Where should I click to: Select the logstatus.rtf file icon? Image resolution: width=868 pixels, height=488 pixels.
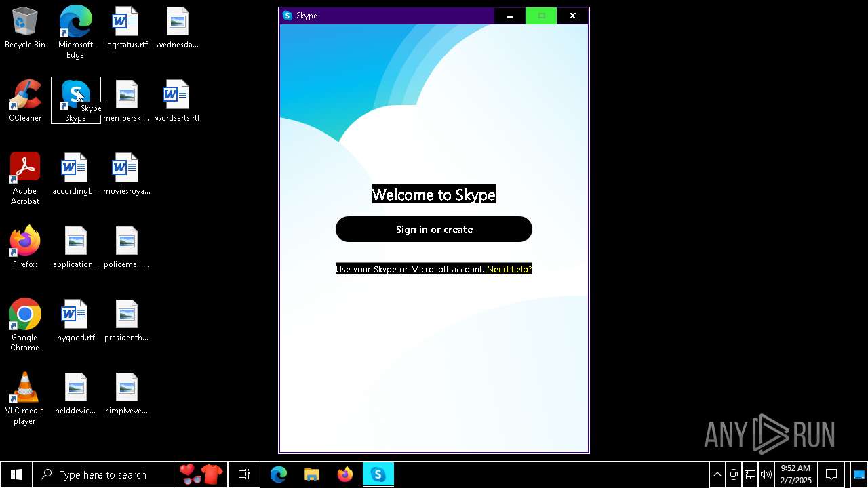click(x=126, y=28)
